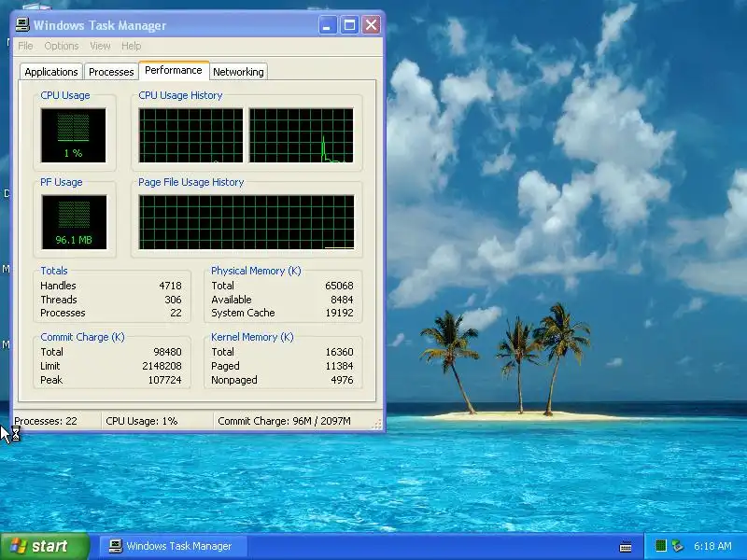747x560 pixels.
Task: Close the Task Manager window
Action: coord(371,25)
